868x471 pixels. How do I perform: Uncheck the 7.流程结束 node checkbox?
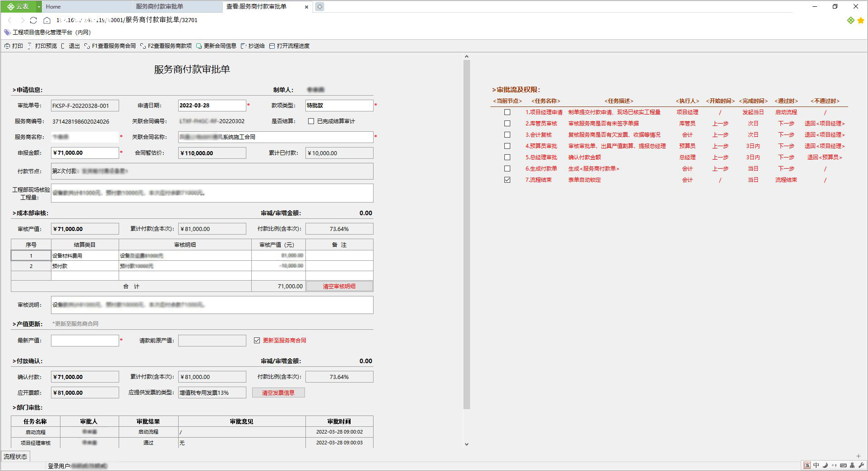click(507, 180)
